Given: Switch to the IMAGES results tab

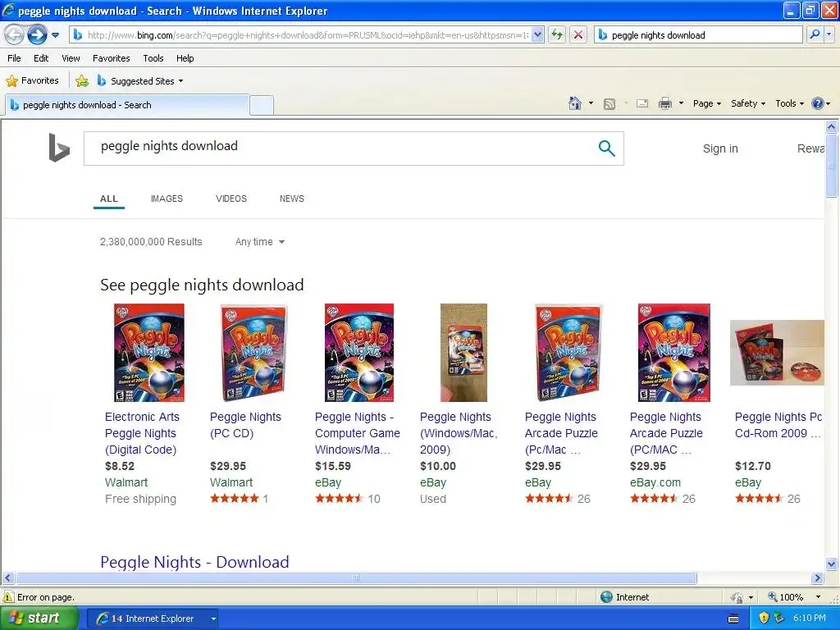Looking at the screenshot, I should (167, 199).
